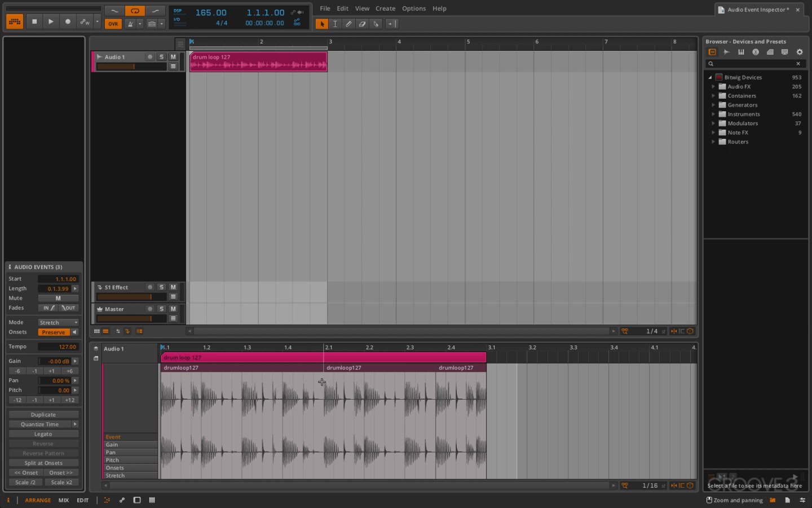The height and width of the screenshot is (508, 812).
Task: Toggle the inspector panel info icon
Action: coord(8,500)
